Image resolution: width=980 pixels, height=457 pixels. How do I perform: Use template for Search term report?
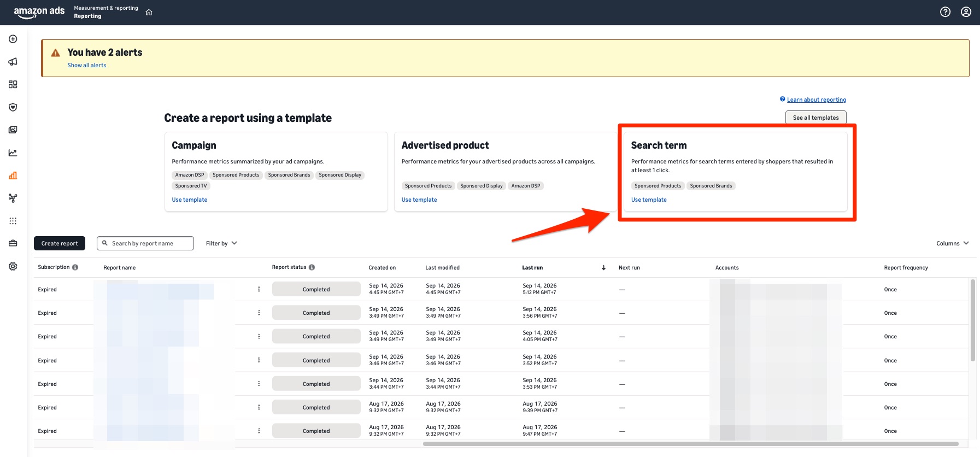pyautogui.click(x=649, y=200)
